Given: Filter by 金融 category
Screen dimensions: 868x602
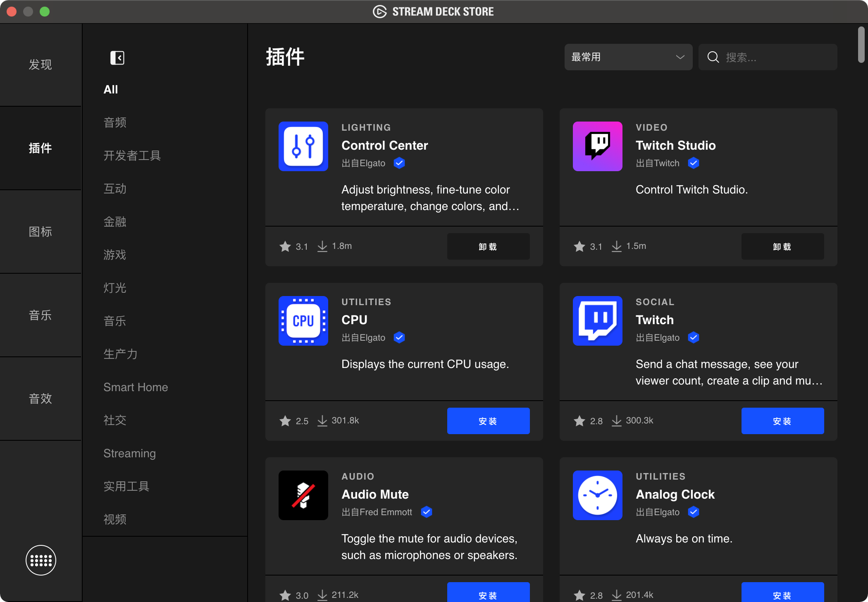Looking at the screenshot, I should pyautogui.click(x=115, y=222).
